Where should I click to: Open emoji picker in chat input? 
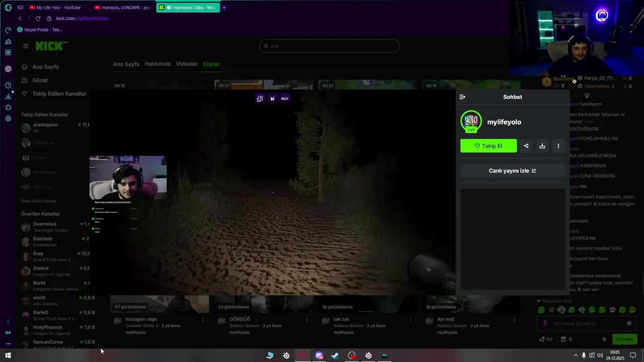coord(629,323)
